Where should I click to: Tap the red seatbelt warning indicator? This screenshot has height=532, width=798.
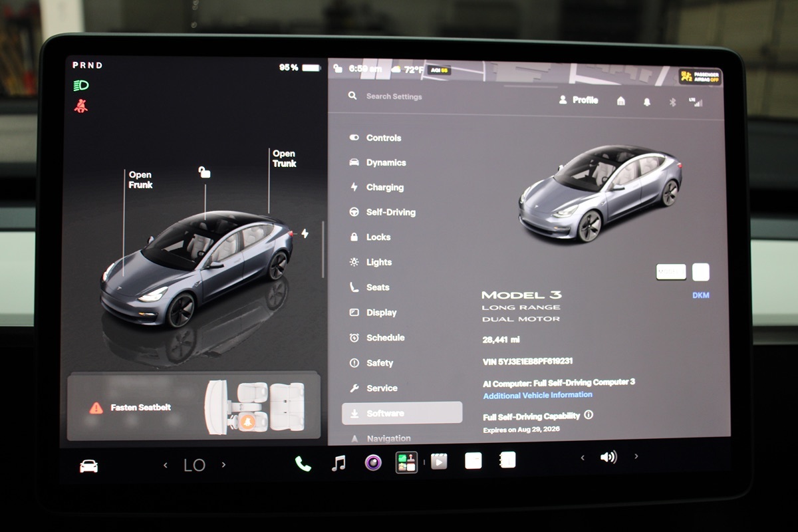click(x=81, y=106)
